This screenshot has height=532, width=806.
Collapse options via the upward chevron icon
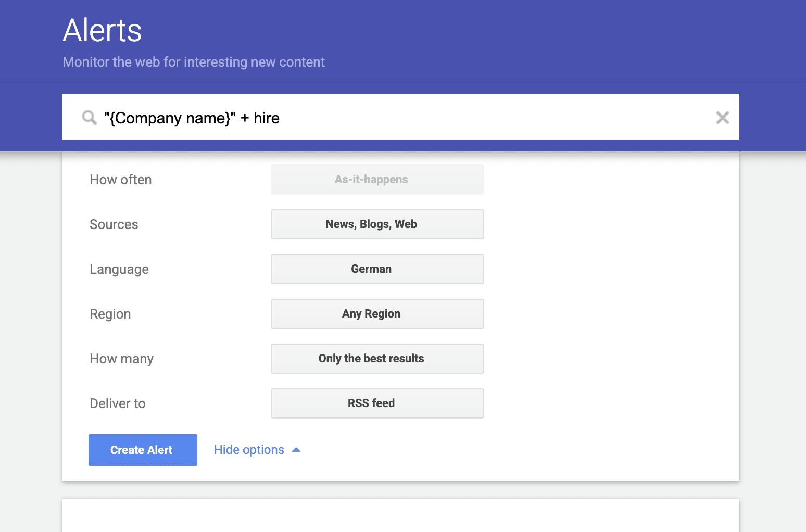(296, 449)
